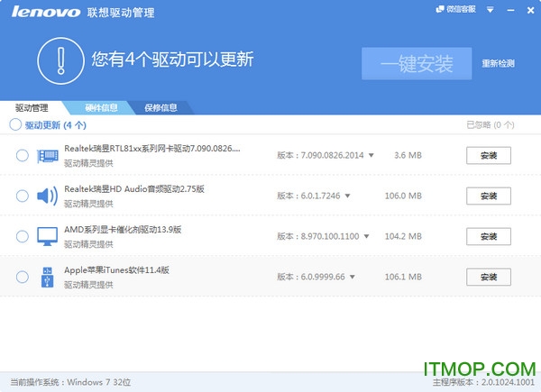The height and width of the screenshot is (392, 541).
Task: Click the 106.1 MB size value
Action: [403, 277]
